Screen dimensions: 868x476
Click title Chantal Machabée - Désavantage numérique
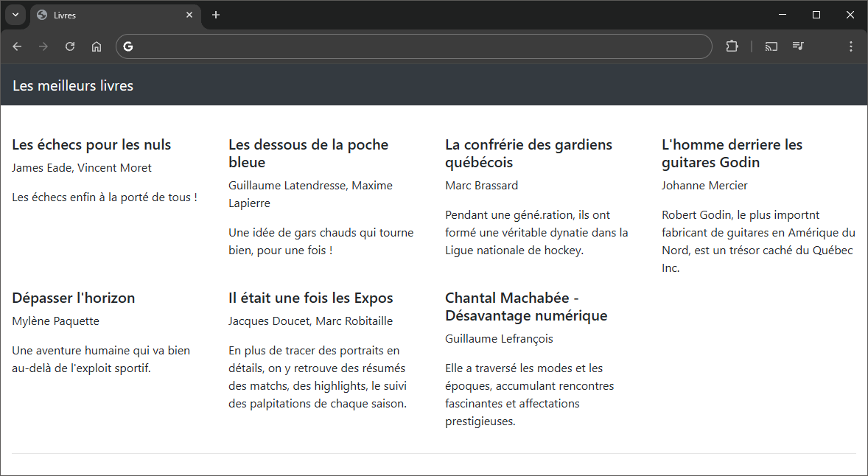[526, 307]
